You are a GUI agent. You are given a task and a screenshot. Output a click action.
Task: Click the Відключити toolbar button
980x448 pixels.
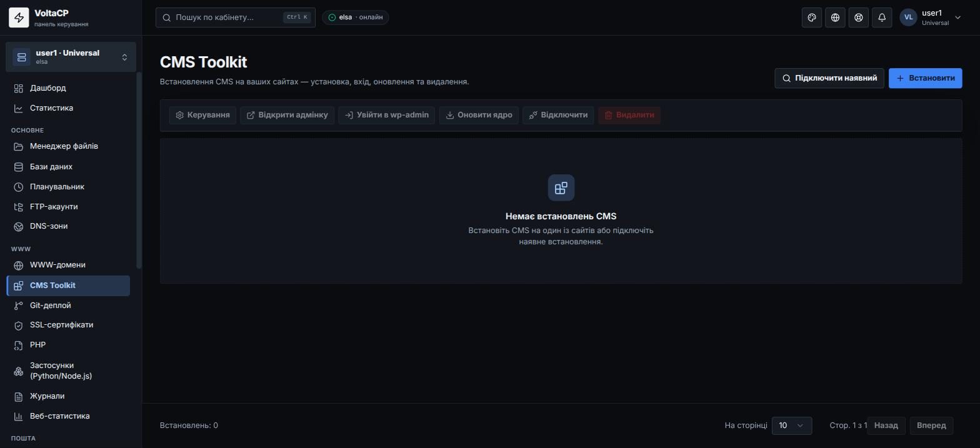558,115
